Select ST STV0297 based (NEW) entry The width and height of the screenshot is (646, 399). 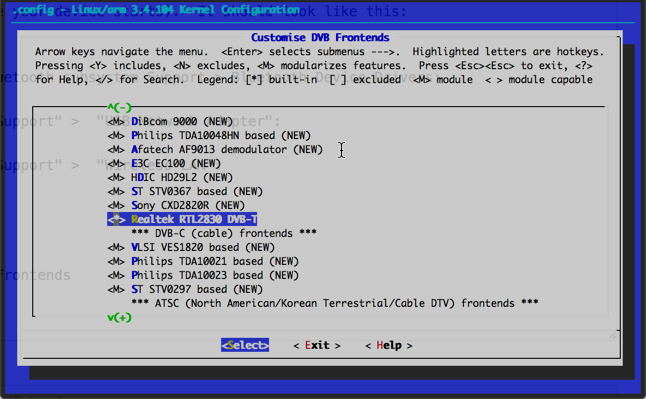[x=197, y=289]
